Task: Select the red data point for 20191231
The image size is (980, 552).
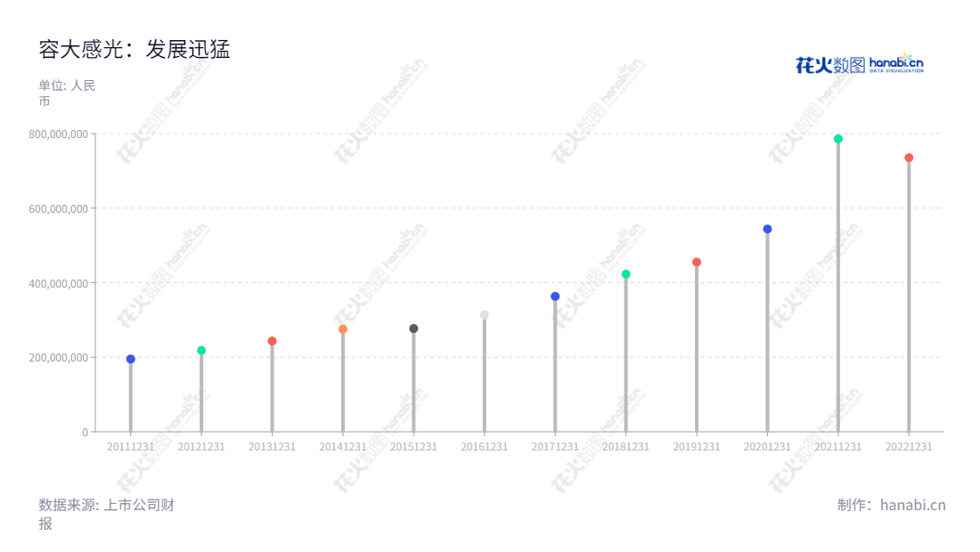Action: point(697,263)
